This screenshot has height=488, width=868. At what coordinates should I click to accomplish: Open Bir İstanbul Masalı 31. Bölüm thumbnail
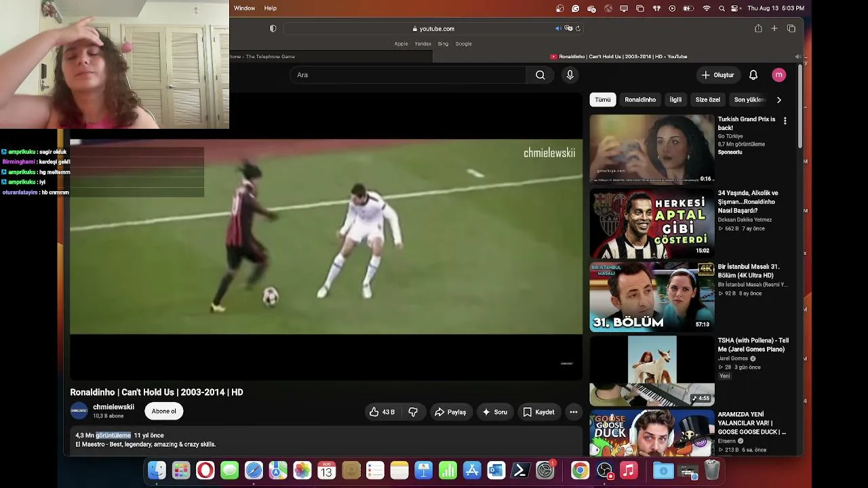pos(652,297)
